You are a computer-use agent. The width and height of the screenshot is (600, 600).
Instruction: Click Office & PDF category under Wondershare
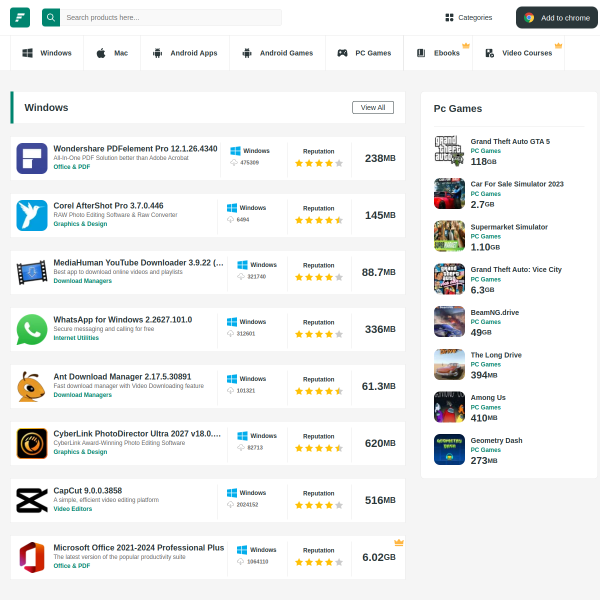pyautogui.click(x=72, y=167)
